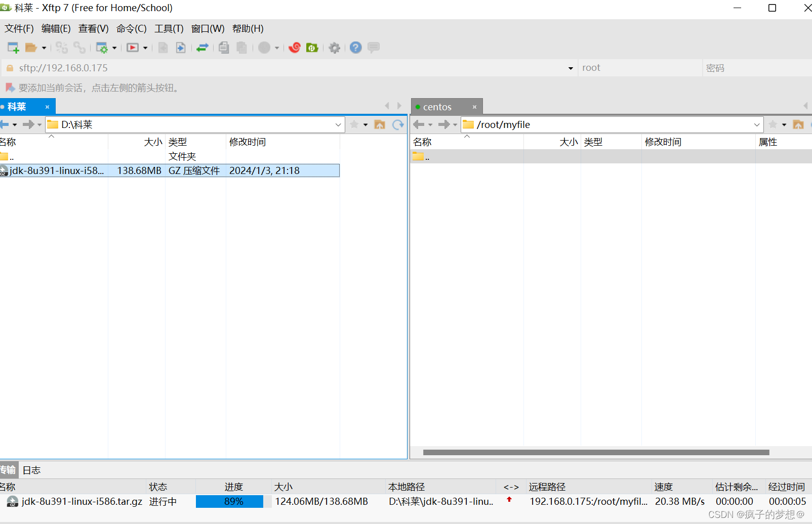The image size is (812, 524).
Task: Open the 编辑(E) menu
Action: 56,29
